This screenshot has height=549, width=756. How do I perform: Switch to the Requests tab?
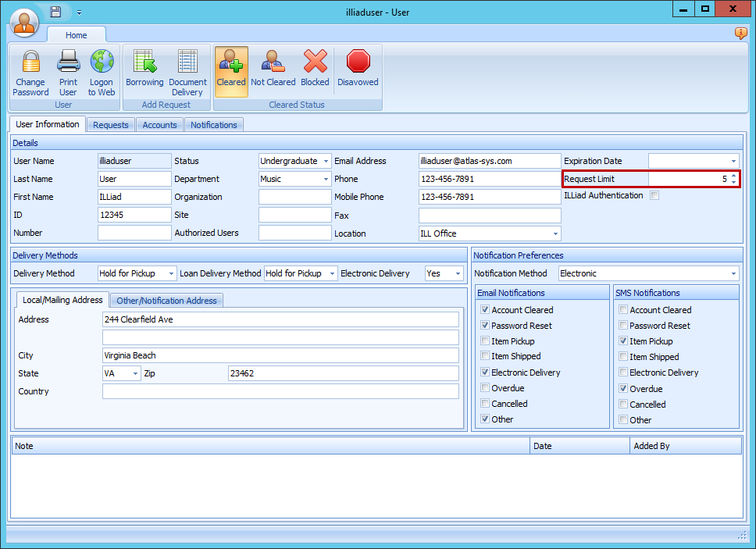coord(111,125)
